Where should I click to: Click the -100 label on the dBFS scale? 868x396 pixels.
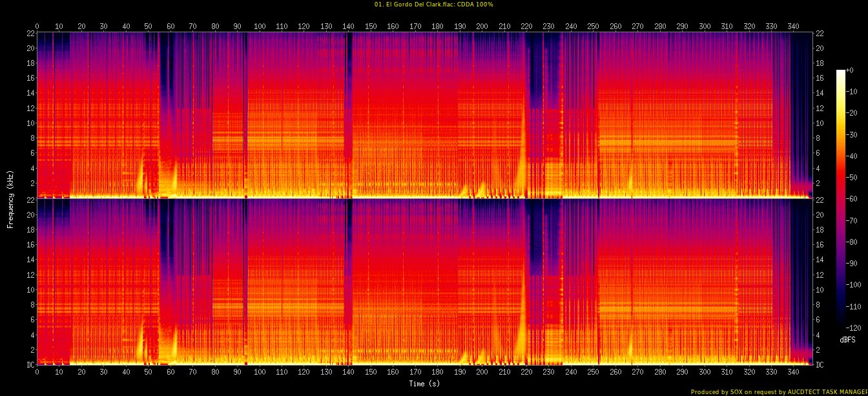853,285
